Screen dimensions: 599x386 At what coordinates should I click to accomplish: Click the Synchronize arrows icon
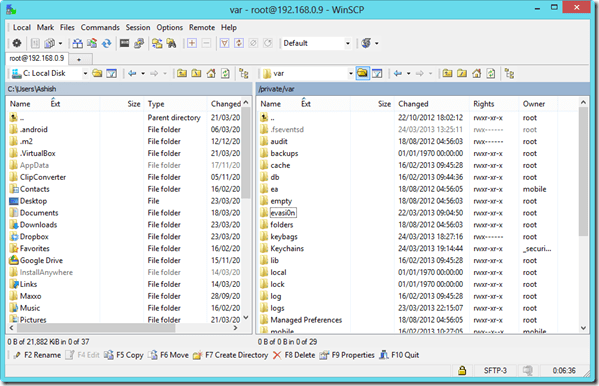point(106,43)
